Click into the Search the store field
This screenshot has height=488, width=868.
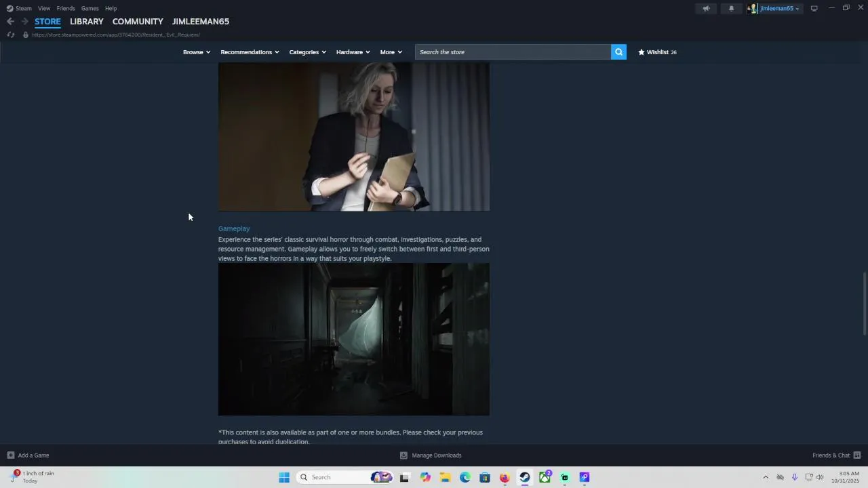[513, 52]
